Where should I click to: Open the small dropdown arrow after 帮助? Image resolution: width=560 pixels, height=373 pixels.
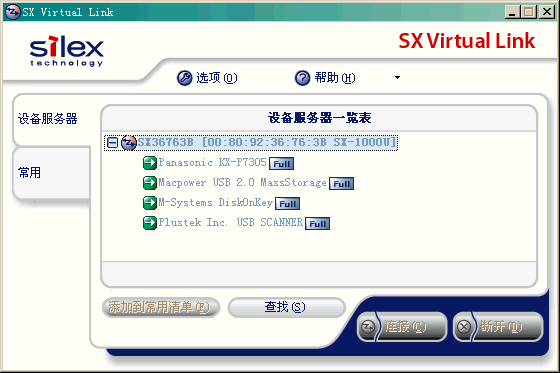click(397, 78)
